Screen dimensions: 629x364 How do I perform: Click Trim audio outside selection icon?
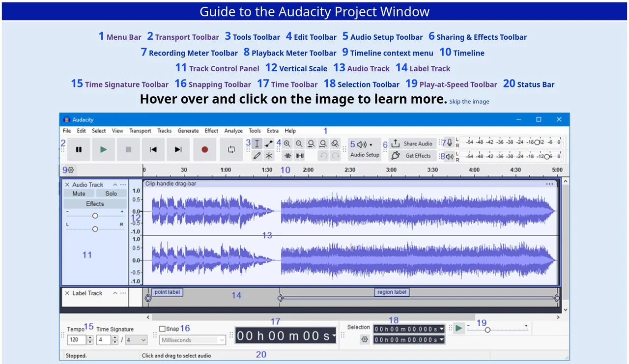[287, 156]
